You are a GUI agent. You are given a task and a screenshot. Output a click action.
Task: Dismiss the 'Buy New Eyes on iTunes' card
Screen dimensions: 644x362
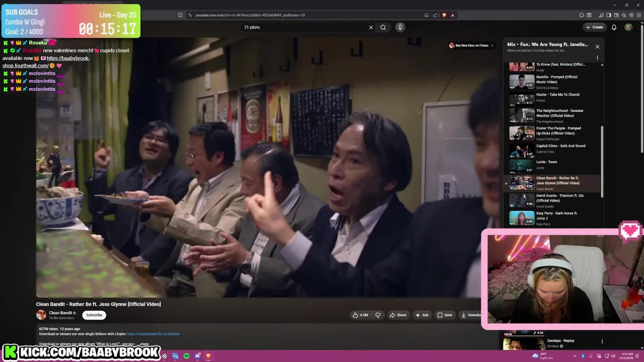[x=492, y=45]
